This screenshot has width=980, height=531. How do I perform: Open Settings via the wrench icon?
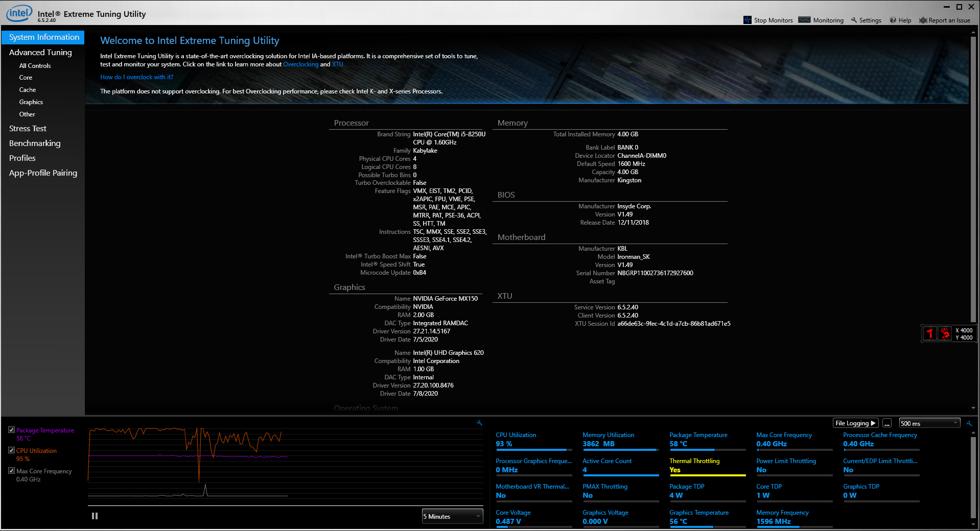(x=854, y=20)
